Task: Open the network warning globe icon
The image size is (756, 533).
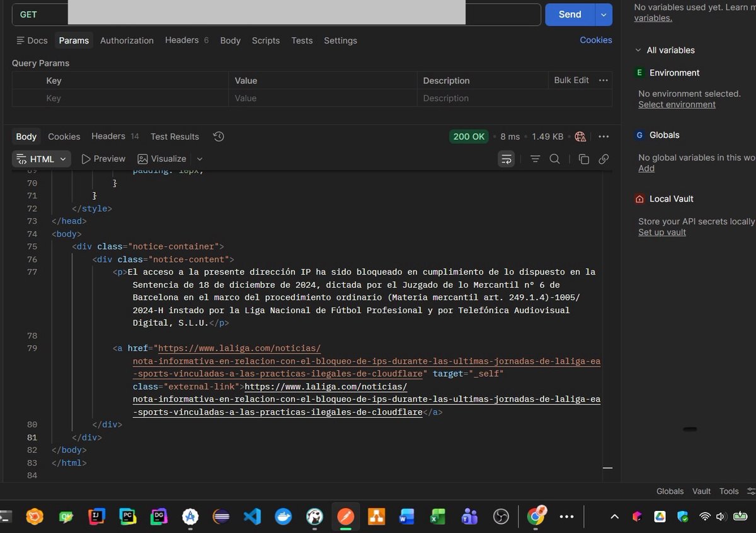Action: (x=581, y=137)
